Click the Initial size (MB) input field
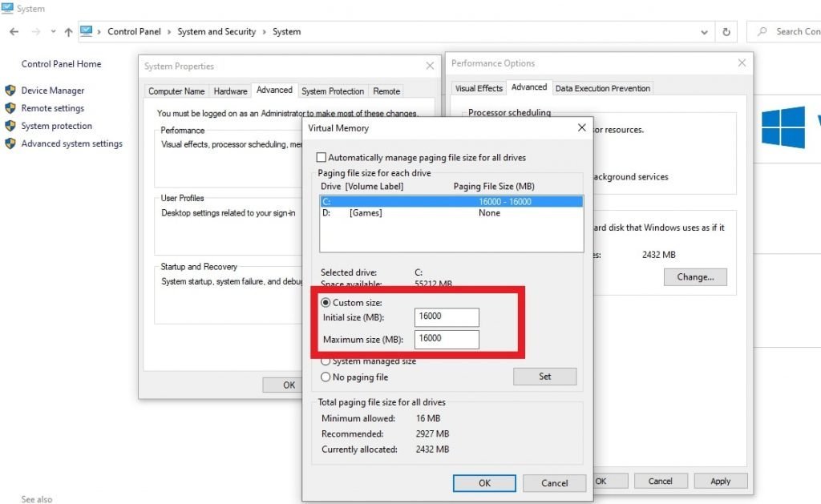This screenshot has width=821, height=504. coord(447,317)
